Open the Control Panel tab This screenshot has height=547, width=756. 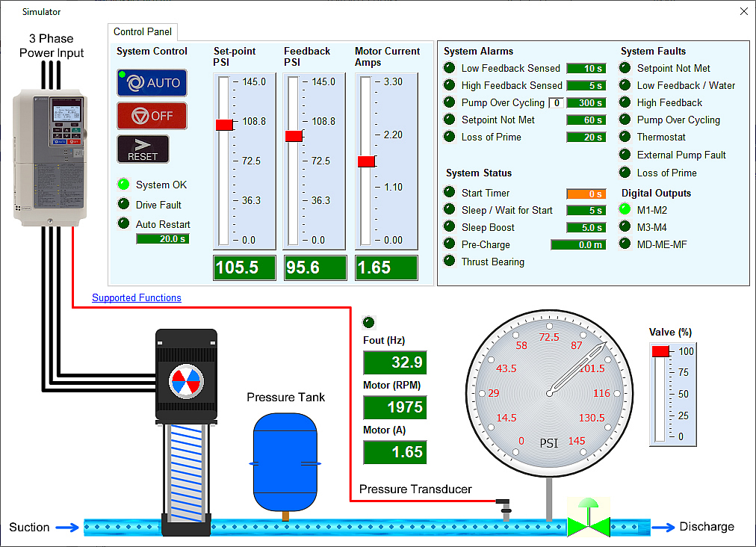143,32
